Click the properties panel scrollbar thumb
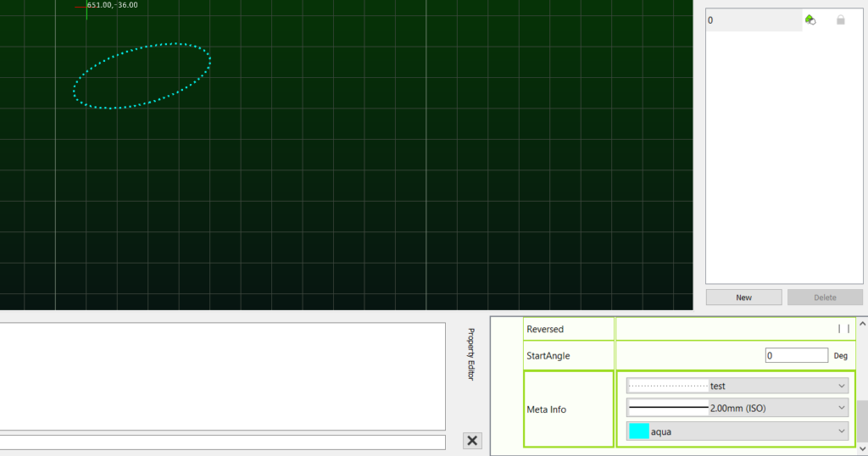Screen dimensions: 868x456 coord(862,420)
